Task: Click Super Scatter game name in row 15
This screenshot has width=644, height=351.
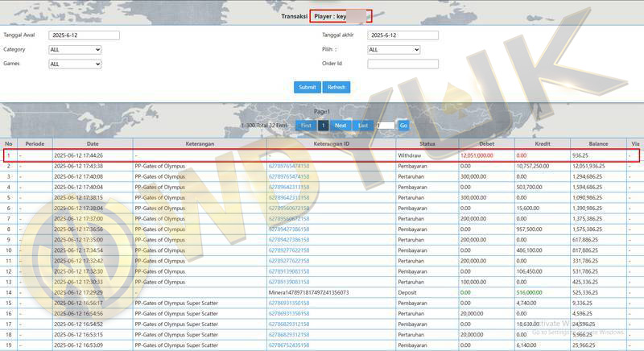Action: (x=176, y=303)
